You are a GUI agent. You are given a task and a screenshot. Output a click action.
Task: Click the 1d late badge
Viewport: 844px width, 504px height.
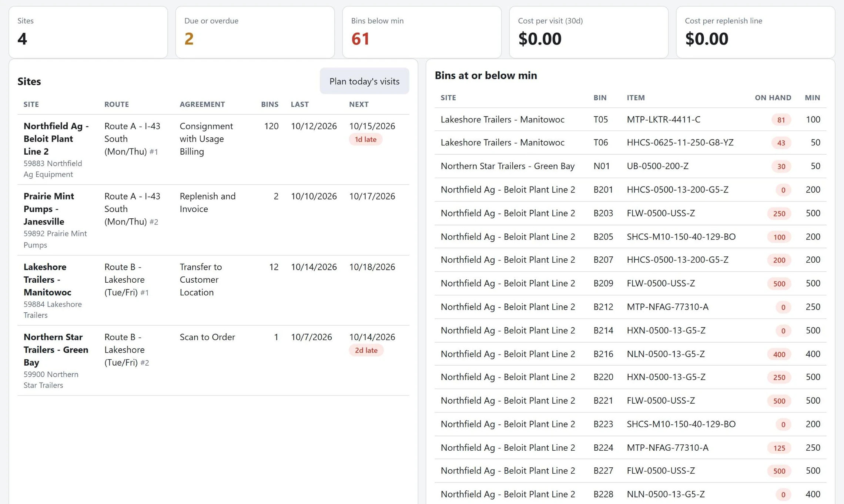pos(365,140)
